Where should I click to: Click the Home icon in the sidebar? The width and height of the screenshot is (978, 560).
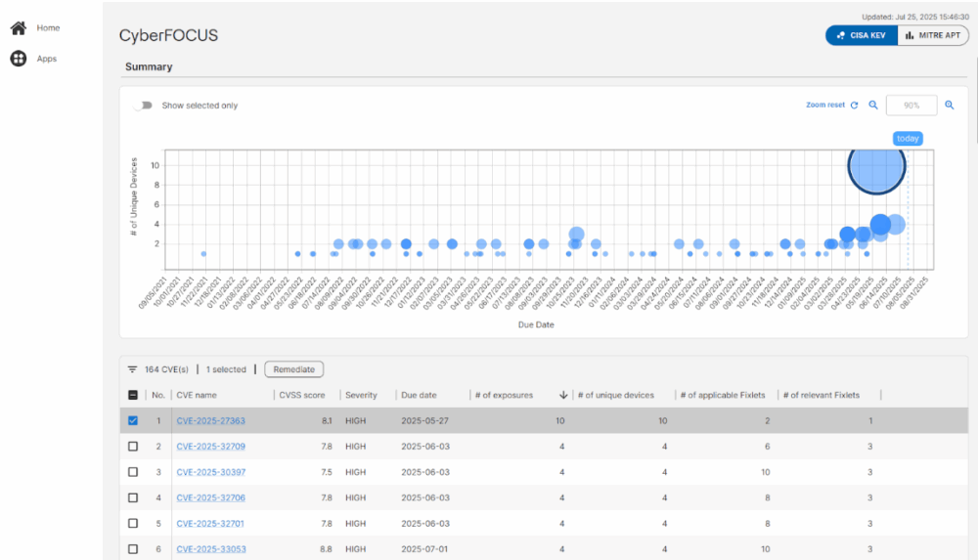coord(18,28)
